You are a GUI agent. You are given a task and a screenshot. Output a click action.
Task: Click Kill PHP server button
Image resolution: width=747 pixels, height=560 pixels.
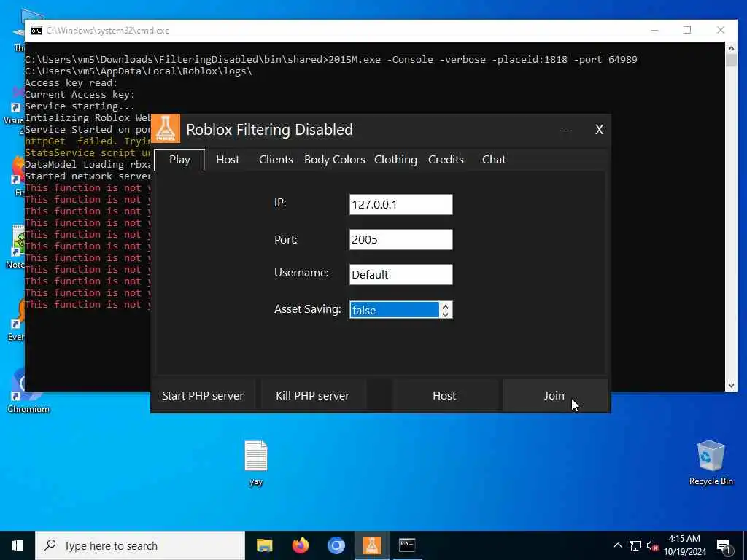pyautogui.click(x=312, y=396)
